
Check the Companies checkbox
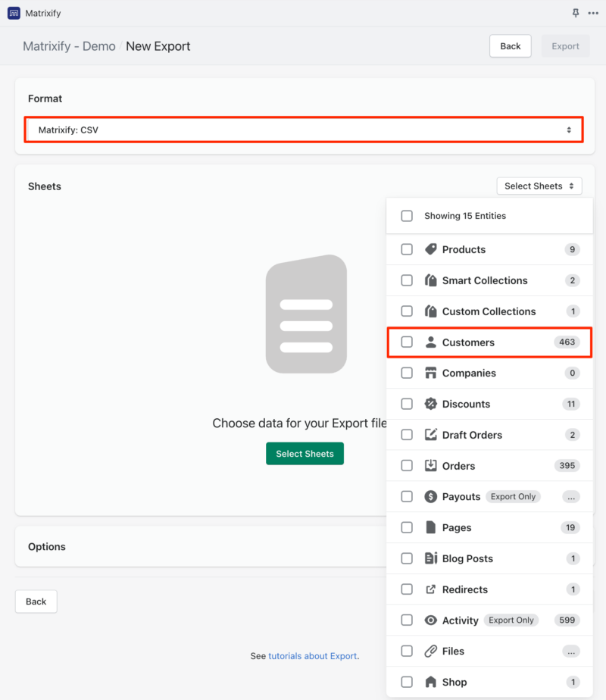pyautogui.click(x=407, y=373)
